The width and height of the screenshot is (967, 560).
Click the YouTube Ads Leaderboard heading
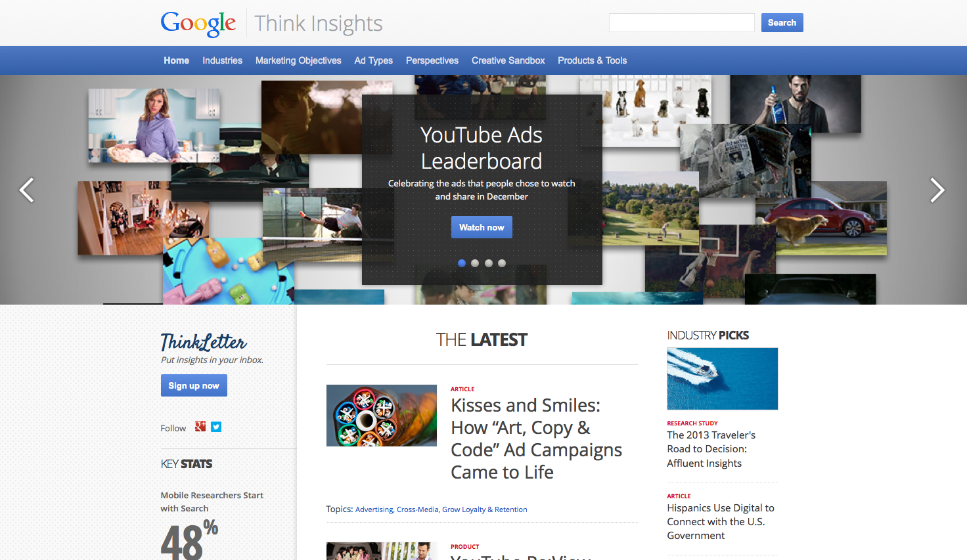(x=482, y=148)
